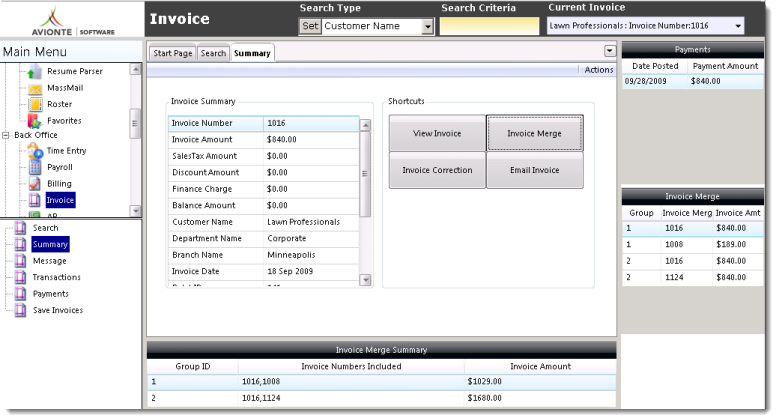Click the Favorites icon
Screen dimensions: 777x420
coord(34,120)
